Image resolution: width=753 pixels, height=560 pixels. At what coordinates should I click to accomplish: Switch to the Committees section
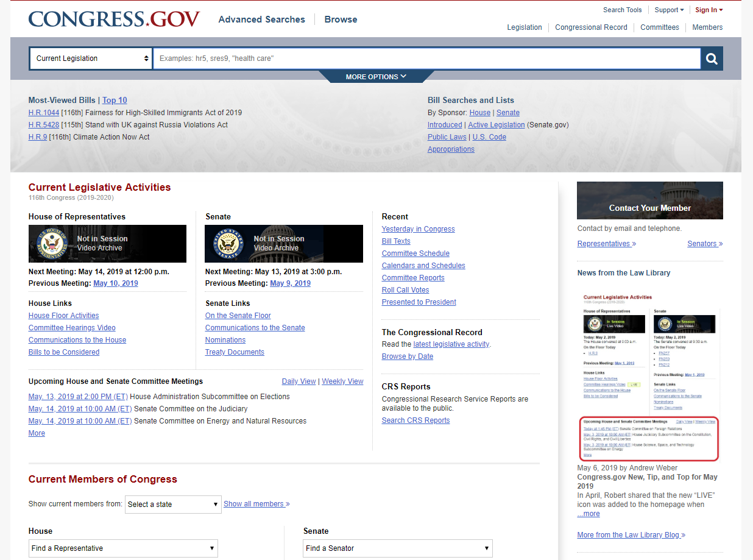659,27
